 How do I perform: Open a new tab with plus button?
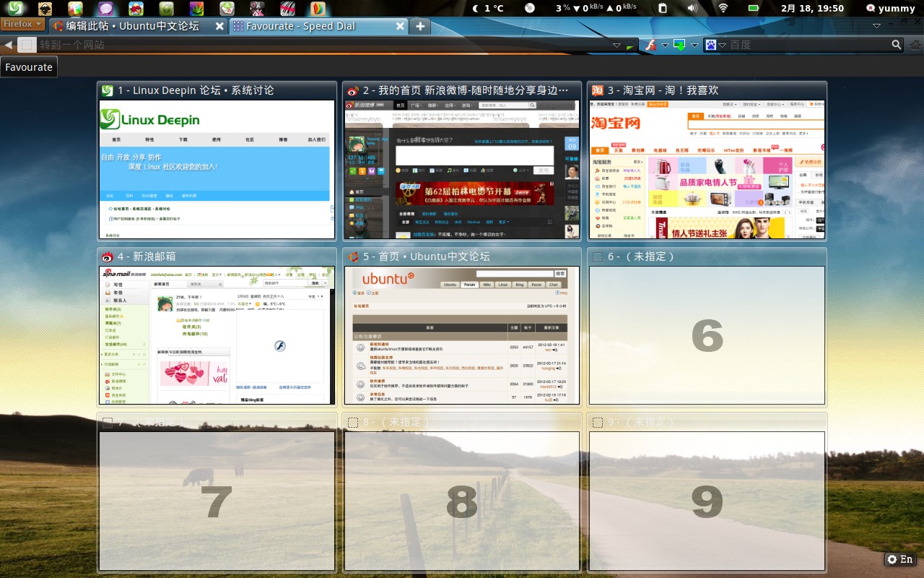click(419, 26)
